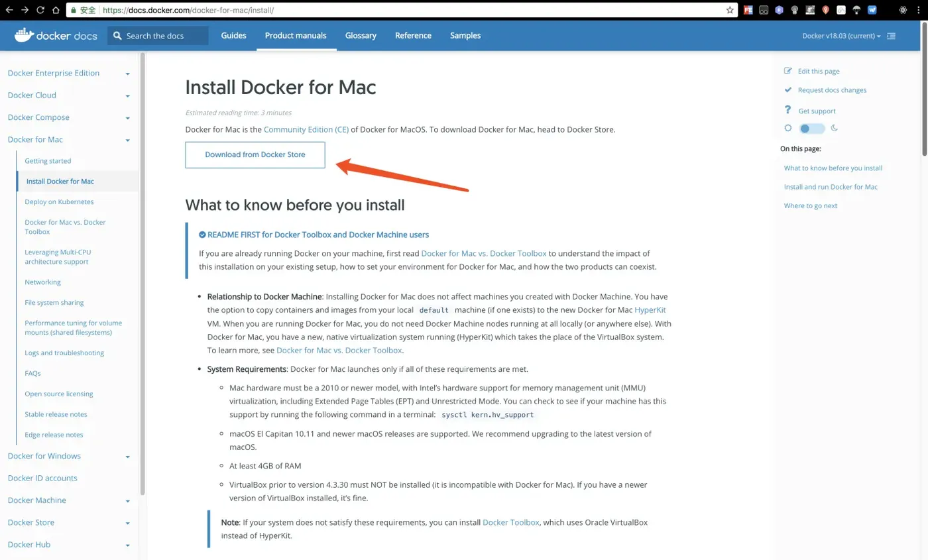Follow the Community Edition (CE) link
This screenshot has height=560, width=928.
pyautogui.click(x=306, y=129)
